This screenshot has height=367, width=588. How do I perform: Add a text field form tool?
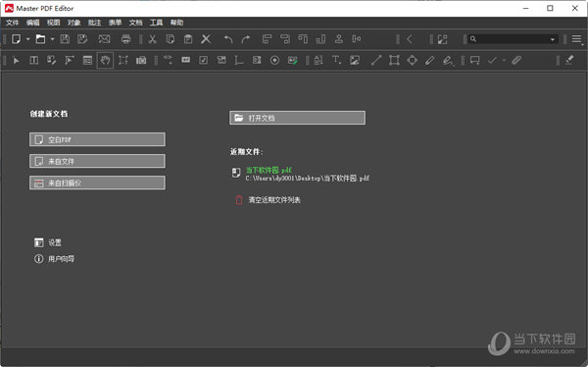tap(185, 60)
